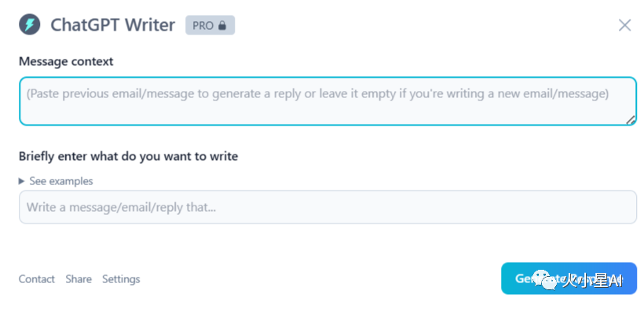Open the See examples text label
The image size is (644, 309).
coord(61,181)
